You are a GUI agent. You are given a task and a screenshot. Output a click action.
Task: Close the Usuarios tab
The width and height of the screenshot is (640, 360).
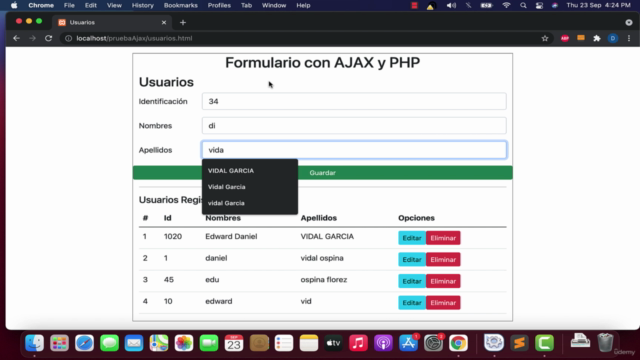point(164,22)
